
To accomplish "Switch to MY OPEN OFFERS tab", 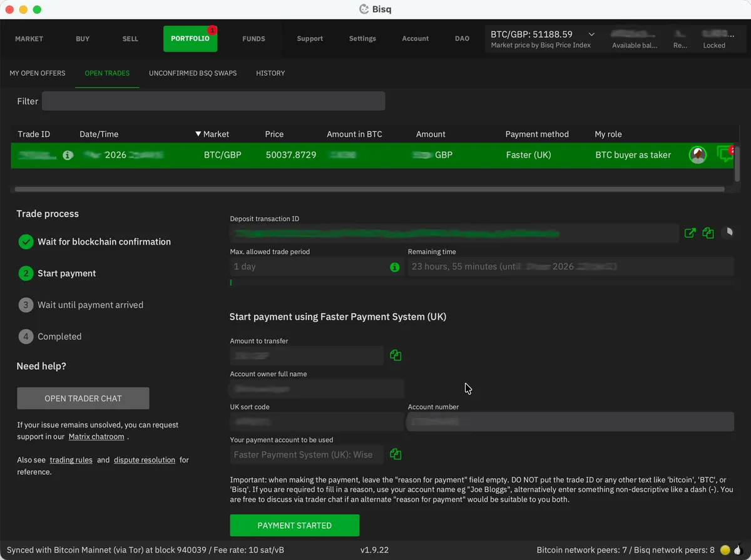I will (x=37, y=73).
